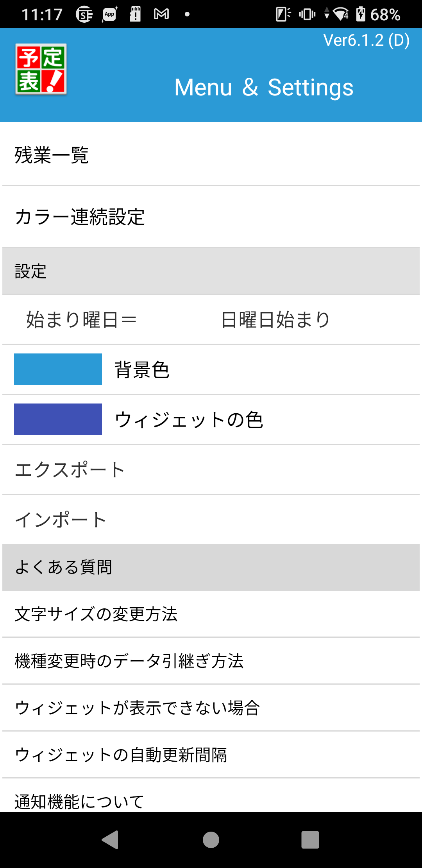Tap the Gmail notification icon in status bar

pos(161,14)
